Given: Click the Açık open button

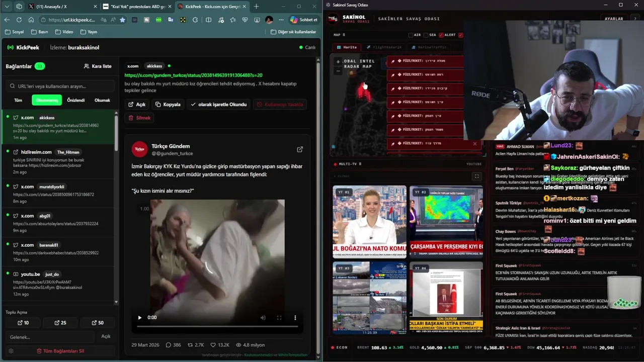Looking at the screenshot, I should 137,105.
